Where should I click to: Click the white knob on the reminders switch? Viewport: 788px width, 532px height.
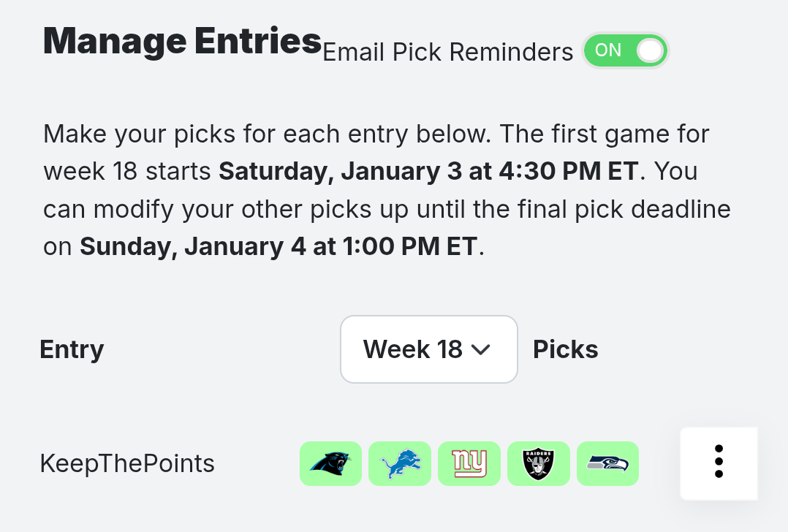pos(649,51)
